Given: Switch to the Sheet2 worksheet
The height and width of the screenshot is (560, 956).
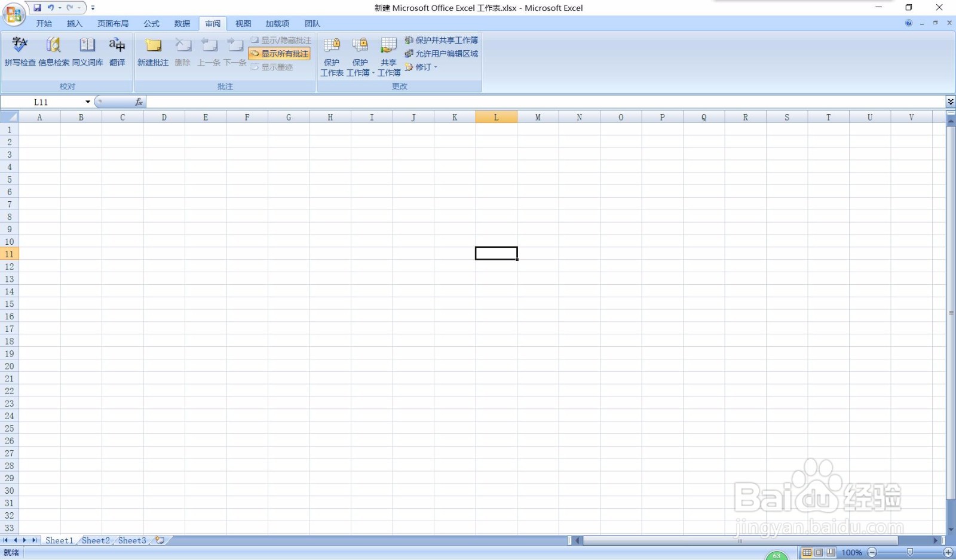Looking at the screenshot, I should click(95, 540).
